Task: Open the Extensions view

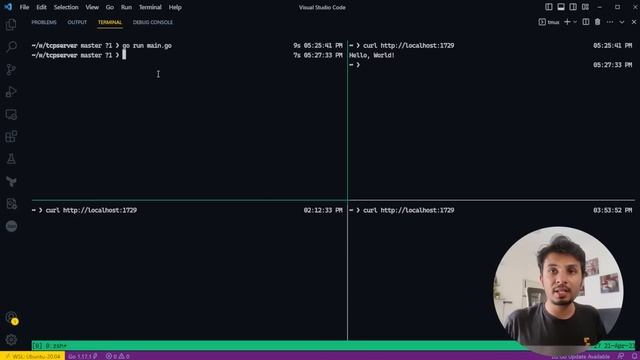Action: click(11, 136)
